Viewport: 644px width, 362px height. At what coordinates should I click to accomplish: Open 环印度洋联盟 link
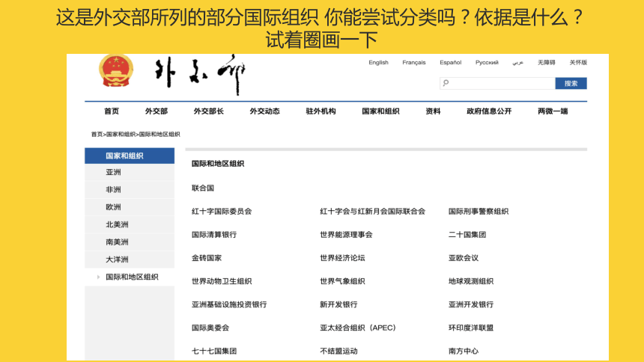point(471,328)
